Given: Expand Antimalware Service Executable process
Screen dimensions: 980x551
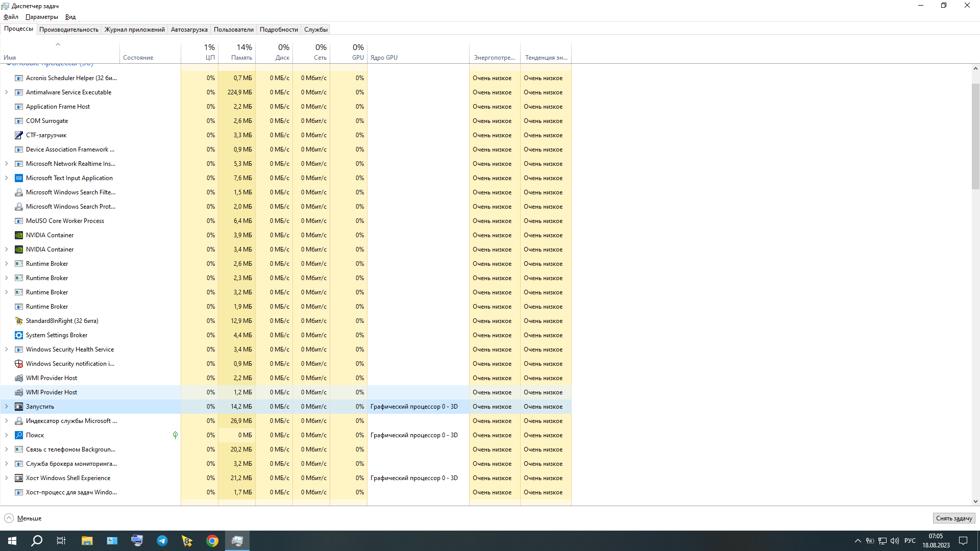Looking at the screenshot, I should (x=6, y=92).
